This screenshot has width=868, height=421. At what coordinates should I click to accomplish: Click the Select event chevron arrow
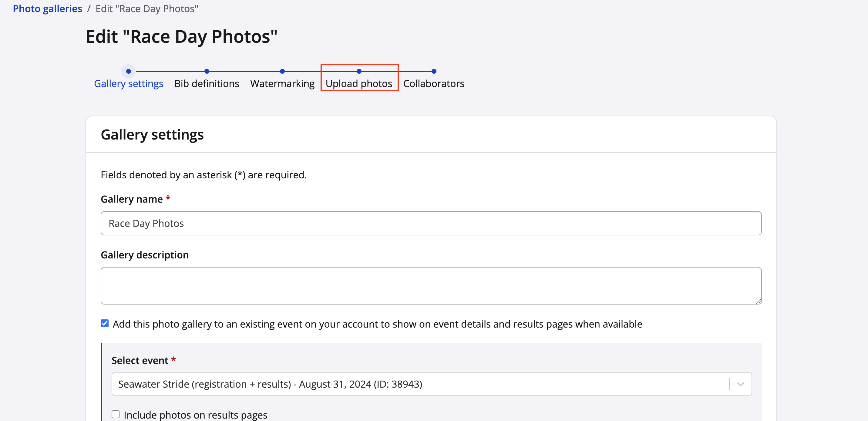[740, 384]
